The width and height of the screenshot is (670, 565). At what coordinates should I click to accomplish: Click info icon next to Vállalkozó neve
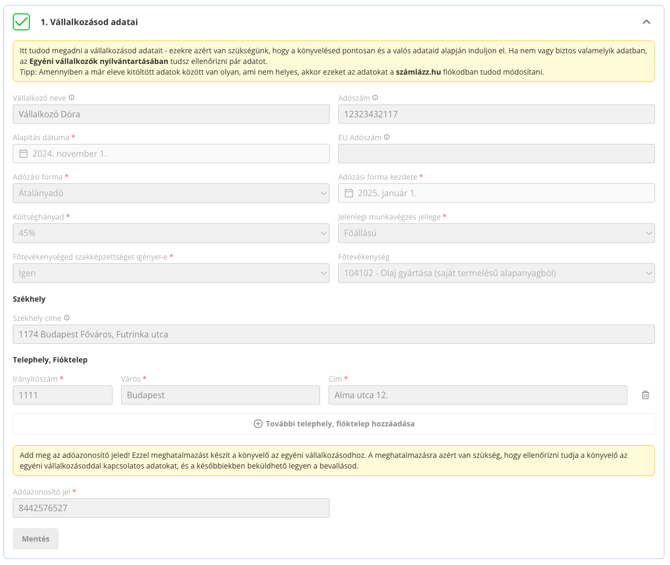point(71,98)
